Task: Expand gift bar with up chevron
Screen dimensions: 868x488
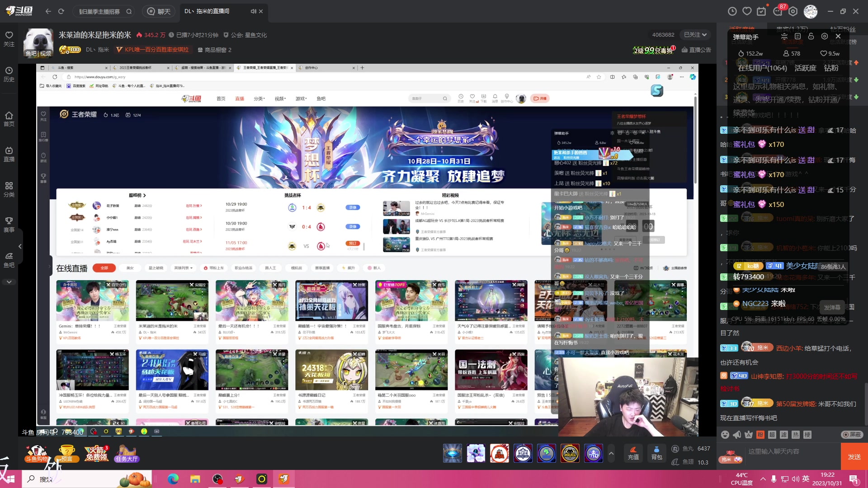Action: (611, 453)
